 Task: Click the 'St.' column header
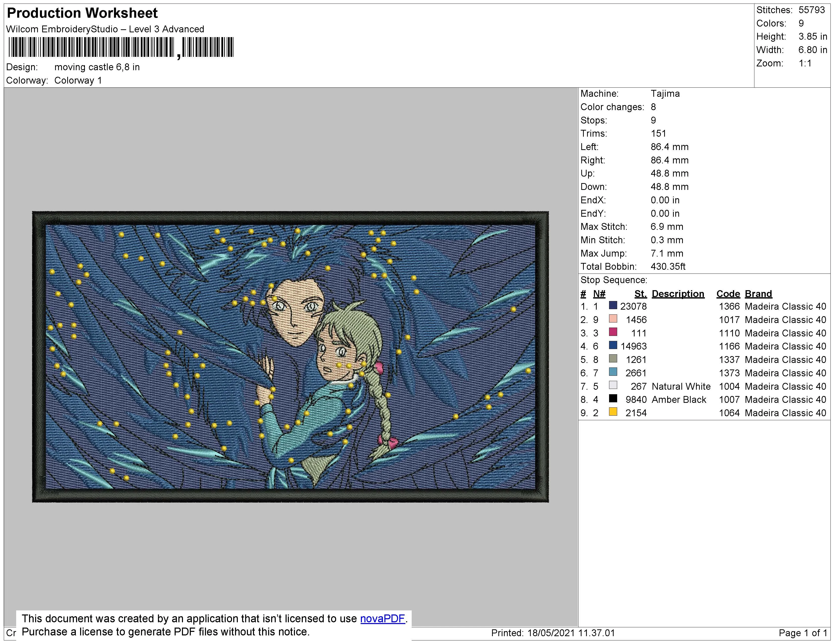(x=640, y=294)
